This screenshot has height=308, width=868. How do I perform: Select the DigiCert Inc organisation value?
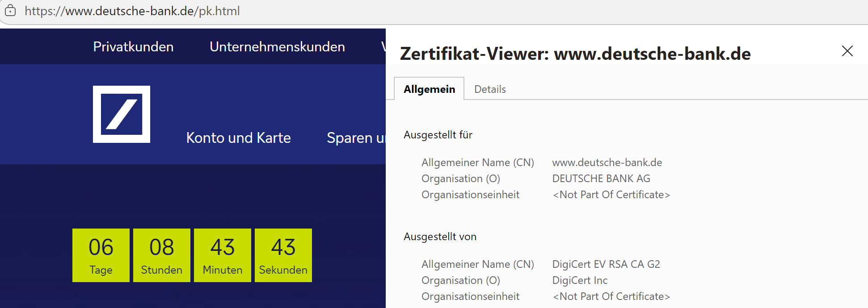(x=580, y=280)
